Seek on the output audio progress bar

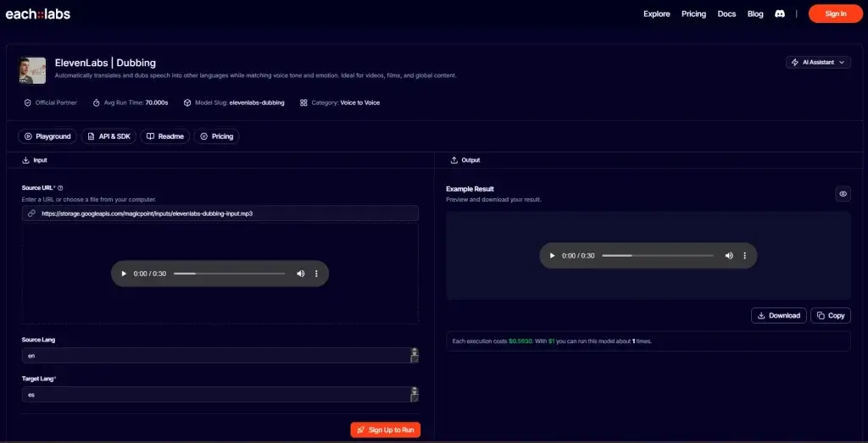658,256
